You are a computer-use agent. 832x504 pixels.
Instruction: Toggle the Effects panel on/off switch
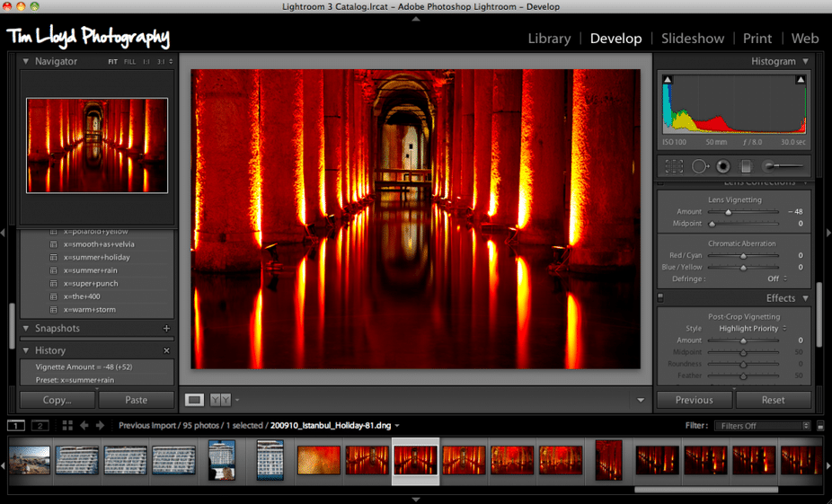tap(660, 298)
